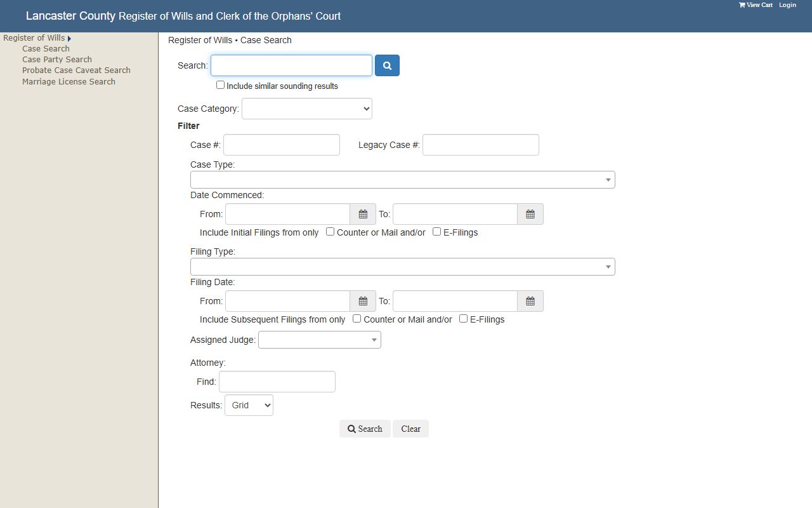Open the Filing Type dropdown
This screenshot has height=508, width=812.
(403, 267)
